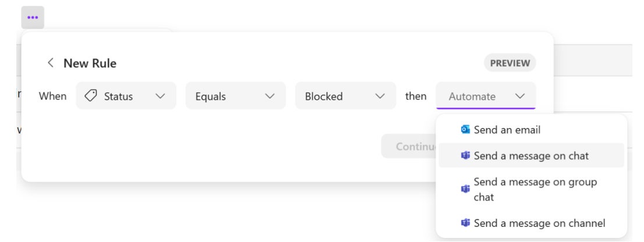Viewport: 644px width, 242px height.
Task: Click the three-dots more options button
Action: pos(33,17)
